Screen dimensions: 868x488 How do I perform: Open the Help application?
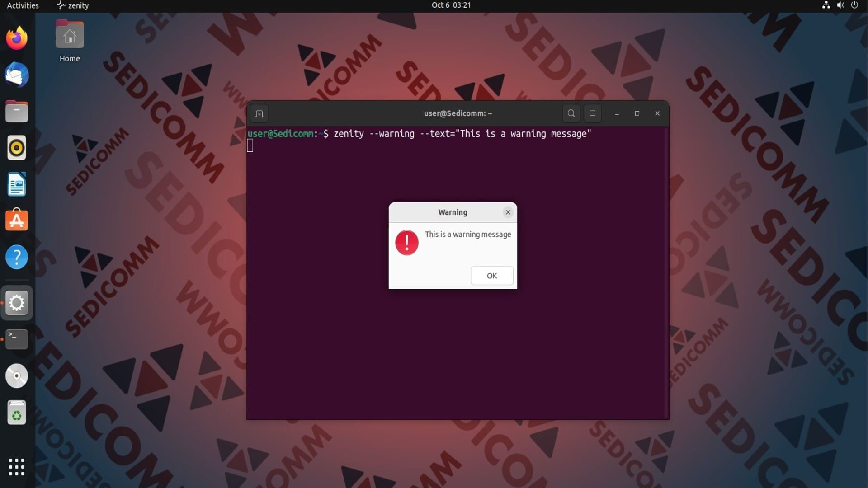17,257
